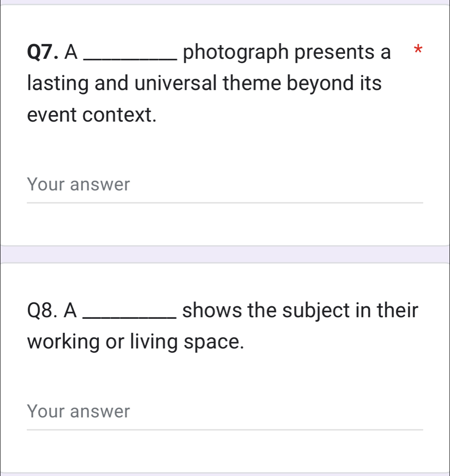Click 'lasting and universal theme beyond its' line

pyautogui.click(x=204, y=84)
